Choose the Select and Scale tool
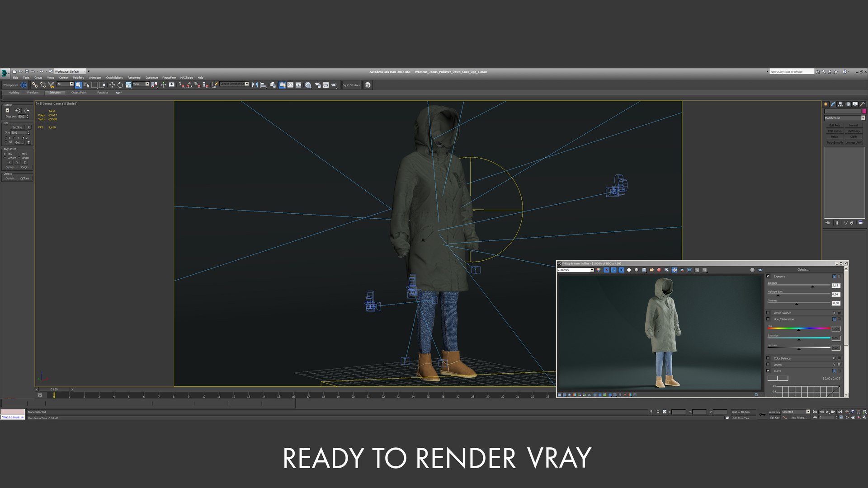Viewport: 868px width, 488px height. pyautogui.click(x=128, y=84)
